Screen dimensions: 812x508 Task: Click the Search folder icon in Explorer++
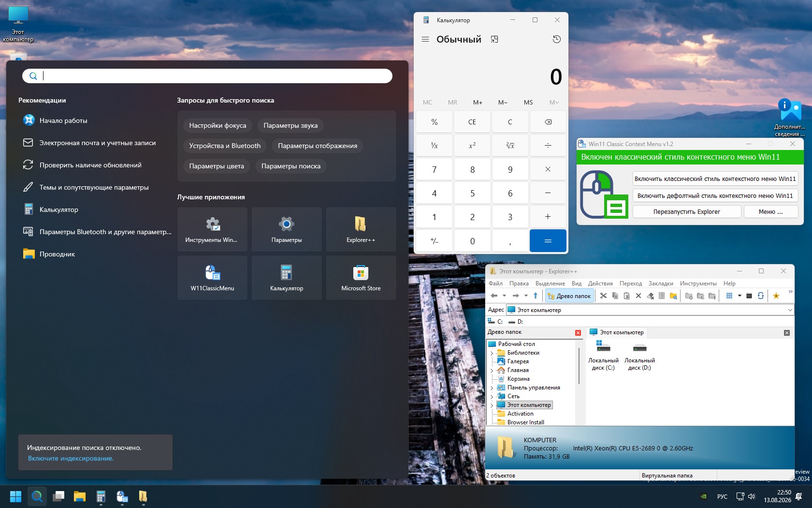click(673, 296)
